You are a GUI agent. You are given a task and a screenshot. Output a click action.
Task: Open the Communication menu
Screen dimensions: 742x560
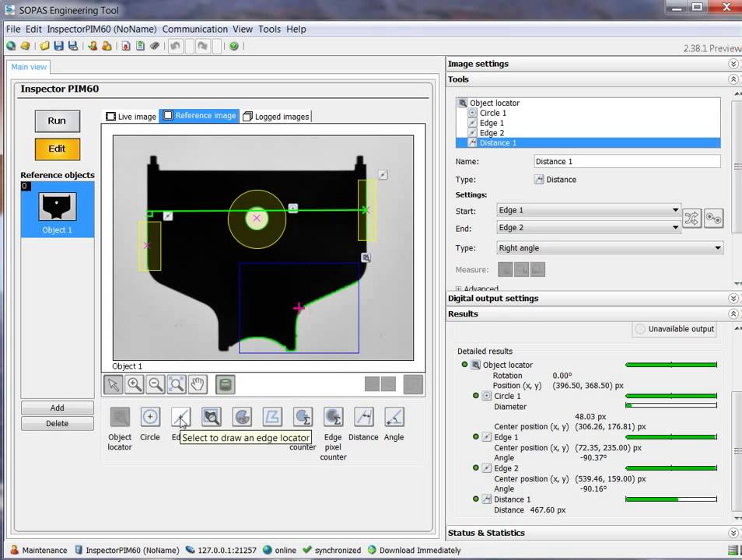click(195, 30)
